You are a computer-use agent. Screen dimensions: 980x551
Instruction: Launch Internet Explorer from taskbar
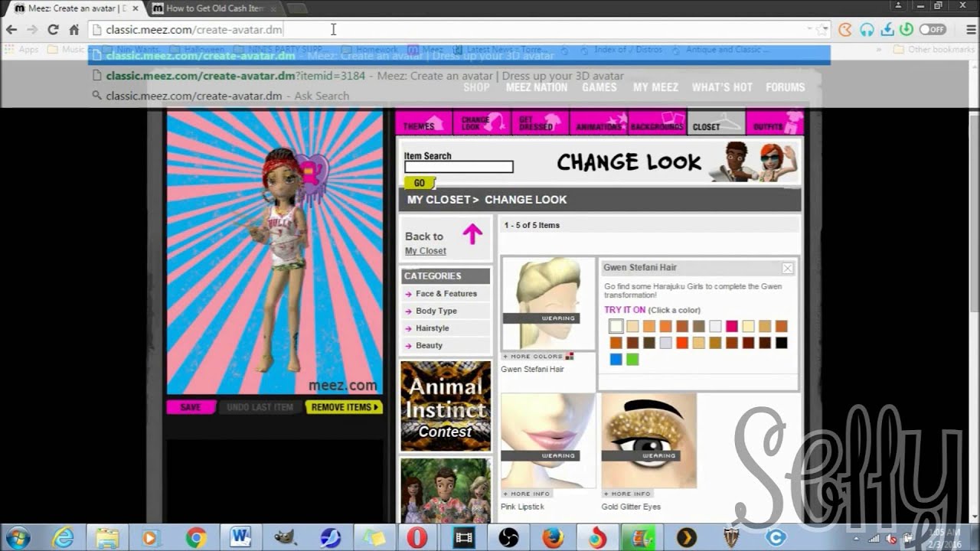coord(64,538)
